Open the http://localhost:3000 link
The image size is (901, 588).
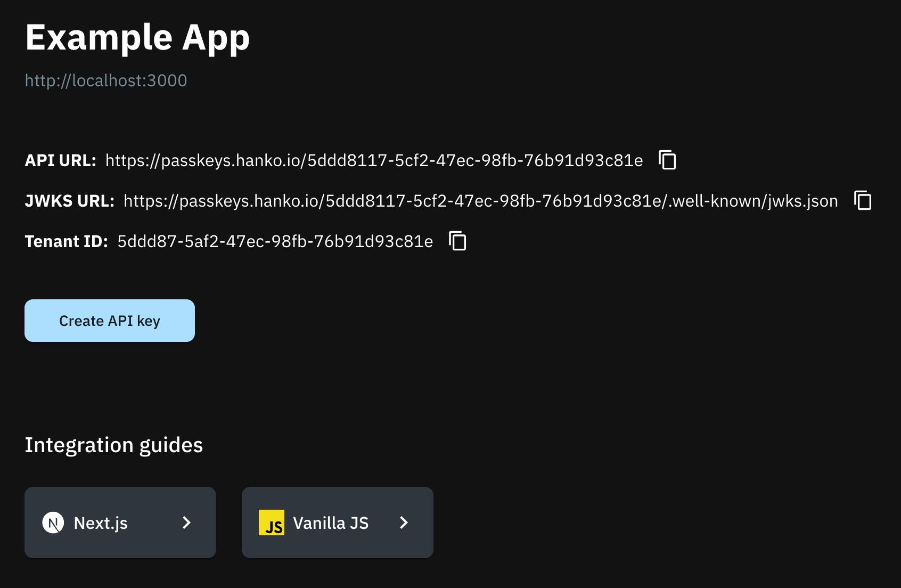point(105,81)
